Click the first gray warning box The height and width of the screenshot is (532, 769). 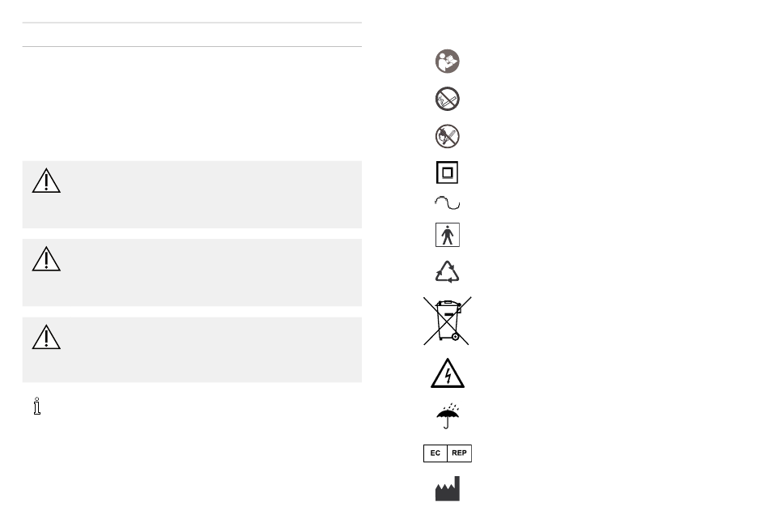coord(193,194)
